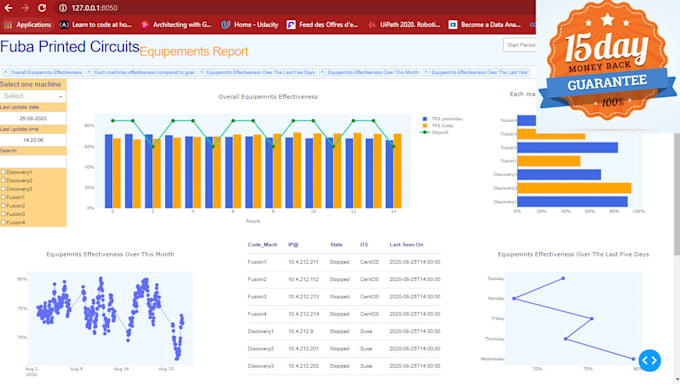Click the site information icon beside the URL
The width and height of the screenshot is (680, 384).
[63, 8]
